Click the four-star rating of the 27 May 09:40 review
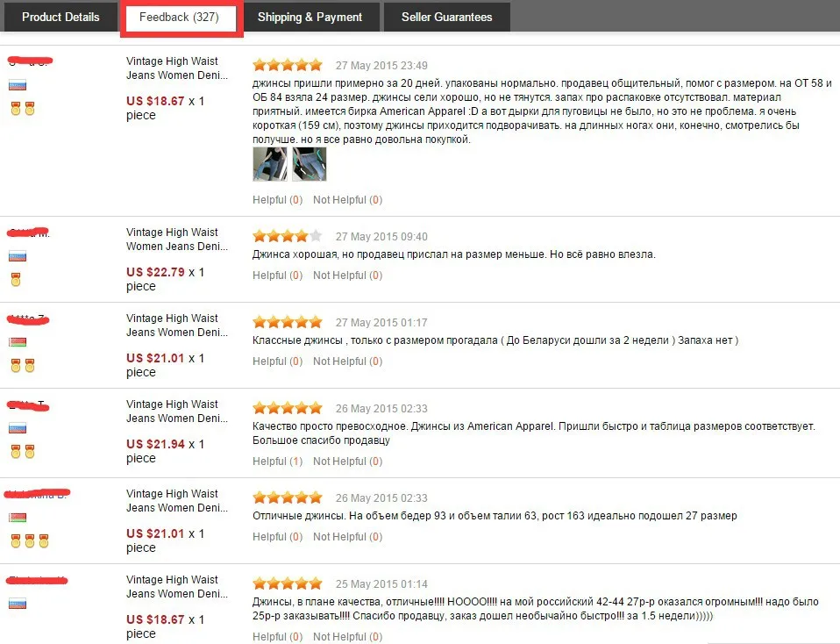Viewport: 840px width, 644px height. tap(288, 237)
